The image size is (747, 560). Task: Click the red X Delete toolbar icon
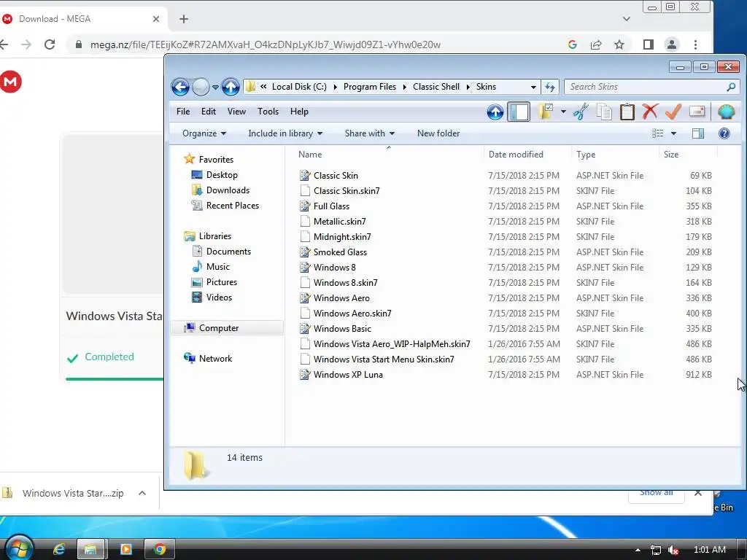[650, 112]
